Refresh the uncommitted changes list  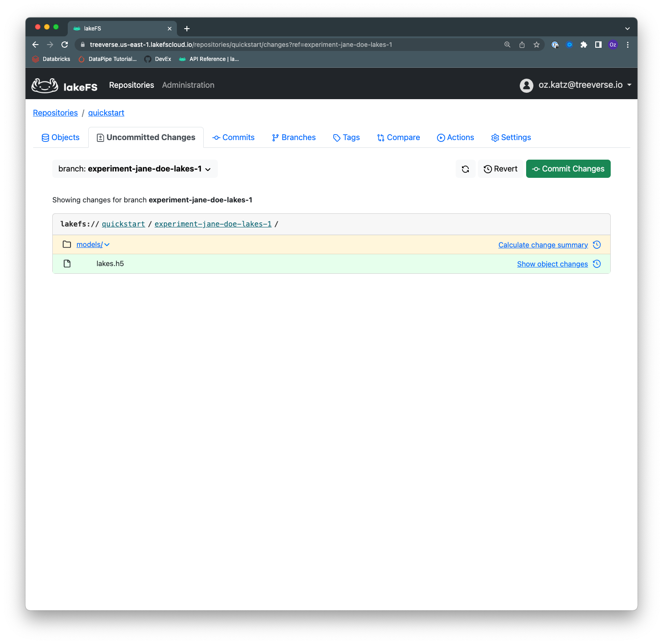point(465,169)
